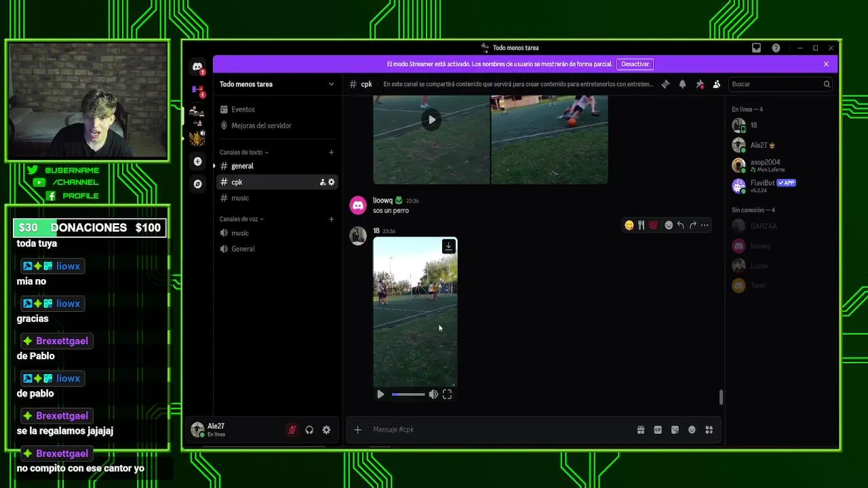
Task: Open FlaviBot profile in member list
Action: [780, 186]
